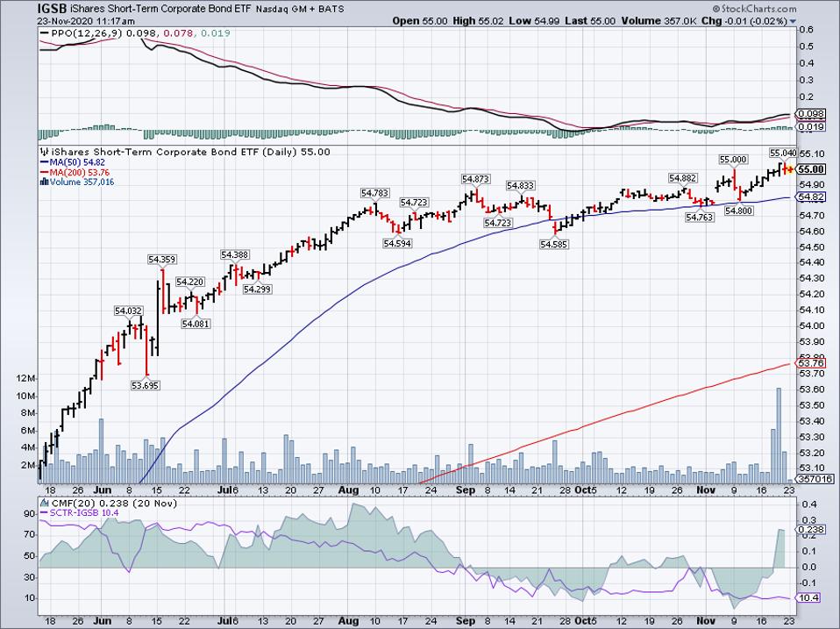The image size is (840, 629).
Task: Click the Open 55.00 value in the header
Action: 419,21
